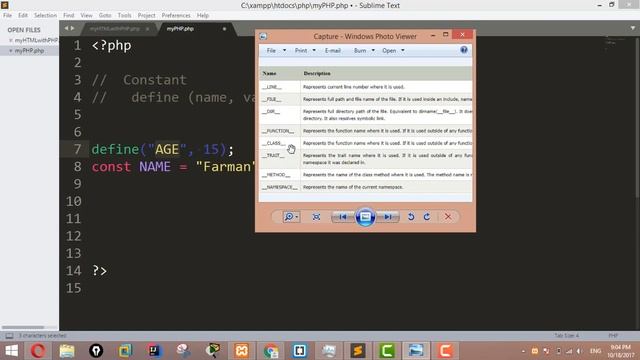The height and width of the screenshot is (360, 640).
Task: Open Sublime Text from the taskbar
Action: tap(358, 351)
